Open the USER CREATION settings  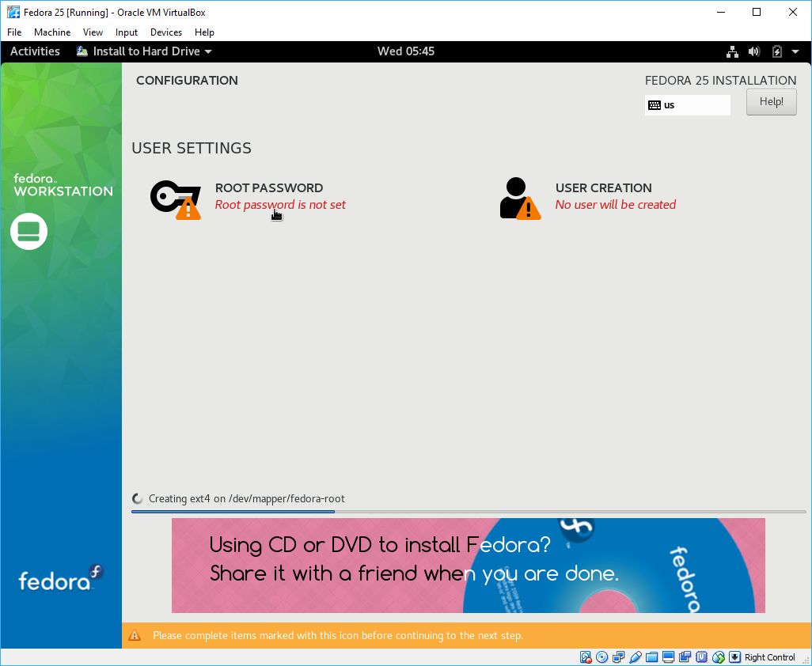tap(588, 199)
